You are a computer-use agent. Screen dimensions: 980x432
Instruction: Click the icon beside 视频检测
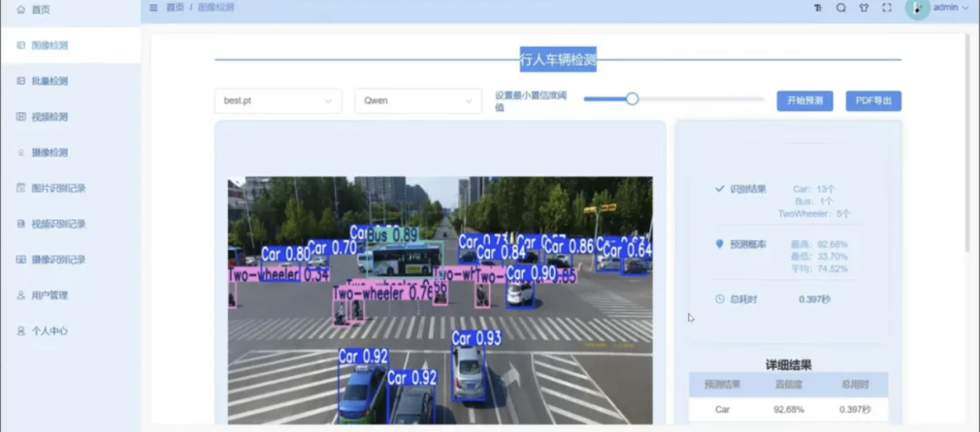pyautogui.click(x=20, y=116)
